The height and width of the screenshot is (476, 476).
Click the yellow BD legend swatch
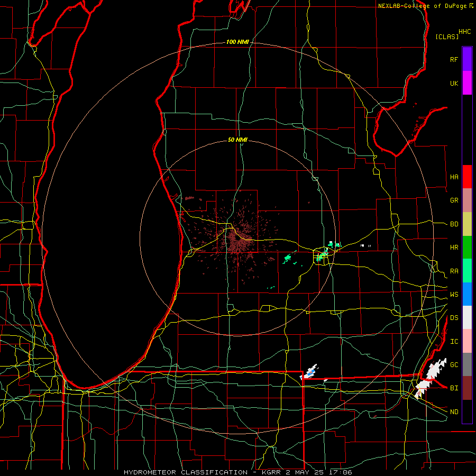click(x=467, y=224)
